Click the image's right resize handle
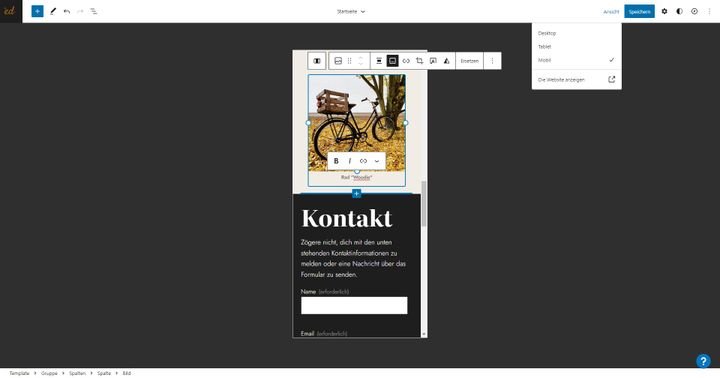720x378 pixels. (405, 123)
